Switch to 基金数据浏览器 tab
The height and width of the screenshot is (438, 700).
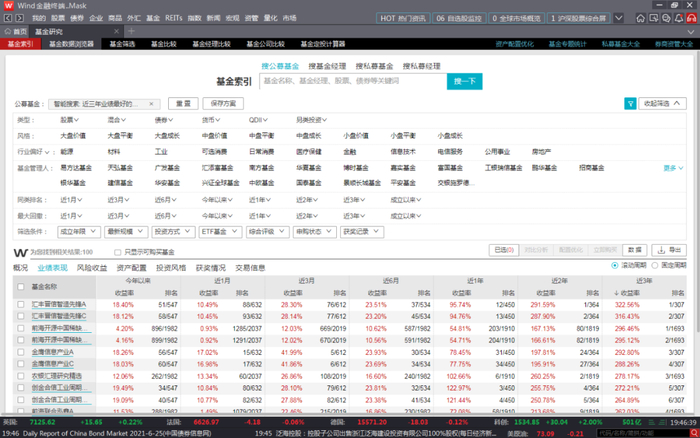pyautogui.click(x=71, y=44)
